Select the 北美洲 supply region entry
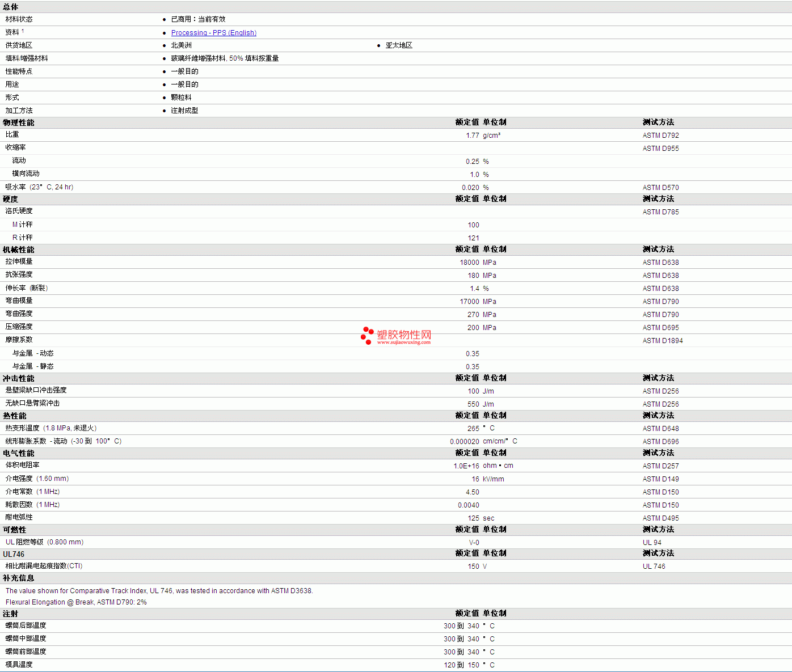The image size is (792, 672). tap(181, 45)
